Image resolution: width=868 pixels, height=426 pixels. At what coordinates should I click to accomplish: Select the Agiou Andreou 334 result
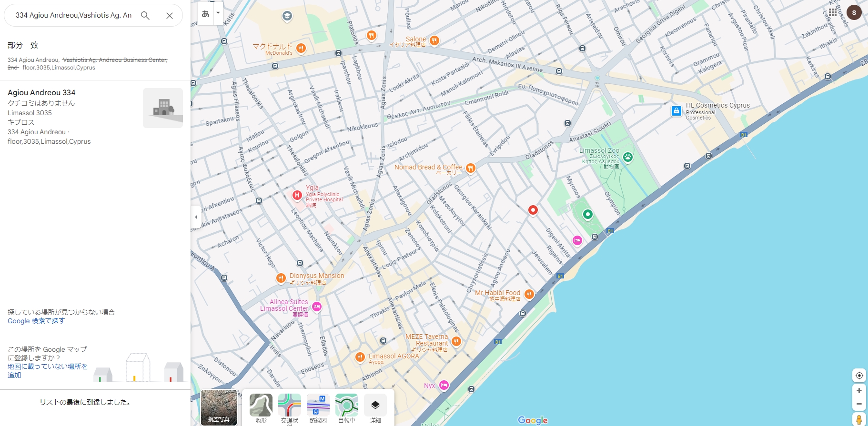95,117
